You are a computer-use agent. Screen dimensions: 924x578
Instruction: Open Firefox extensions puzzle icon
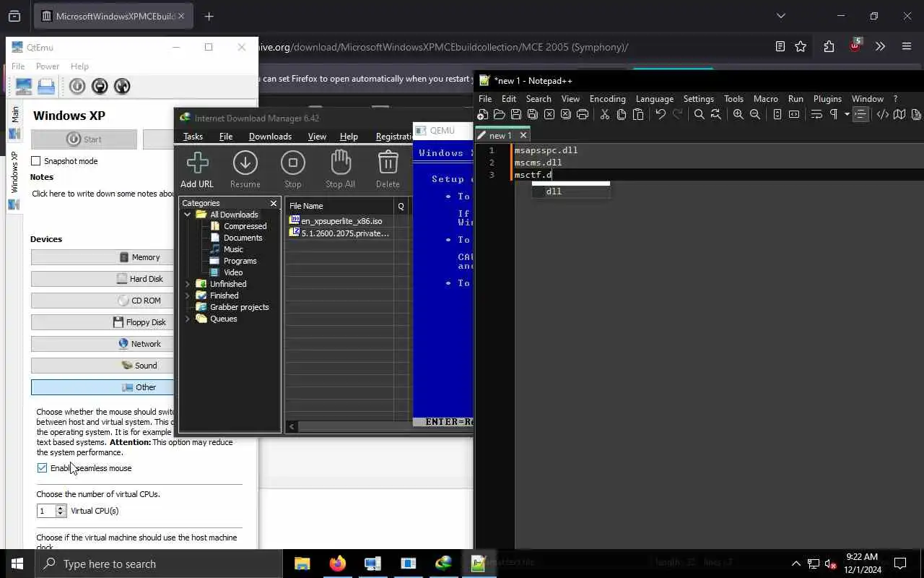coord(829,47)
